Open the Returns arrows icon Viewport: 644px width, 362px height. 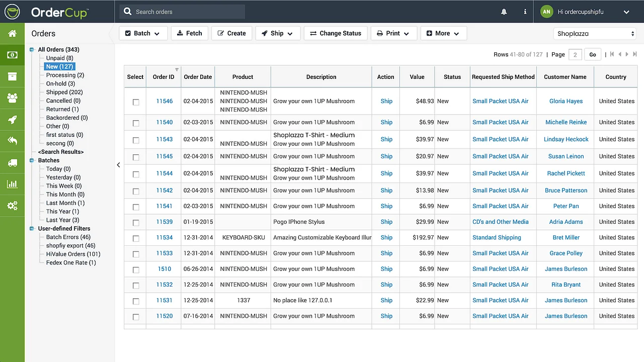coord(12,141)
